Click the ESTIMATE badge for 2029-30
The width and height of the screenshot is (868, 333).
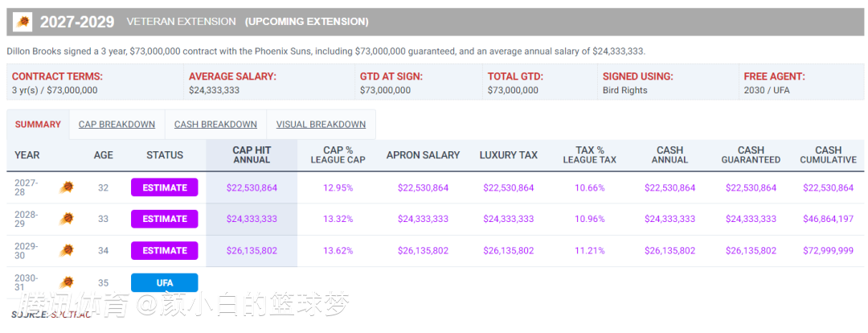(x=165, y=250)
